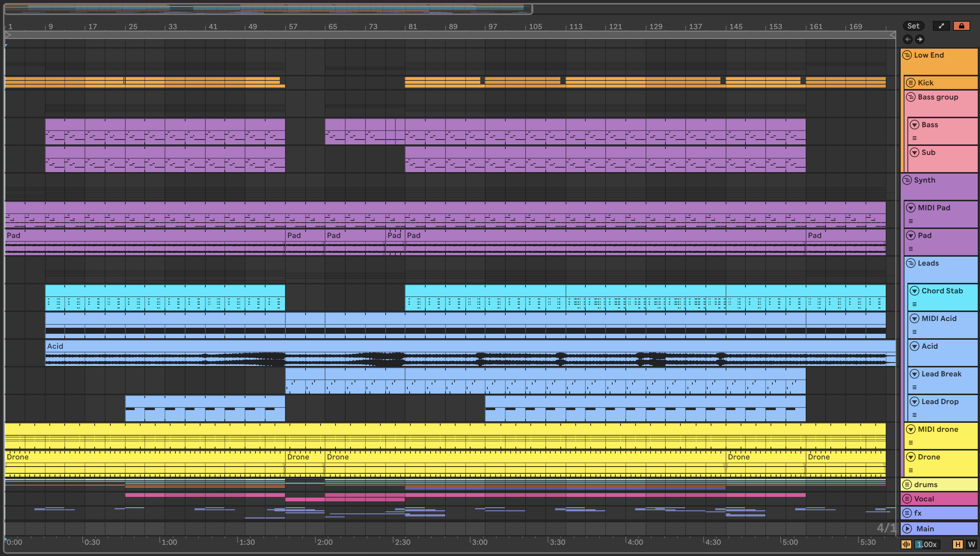Toggle waveform optimize view icon
The width and height of the screenshot is (980, 556).
(906, 544)
